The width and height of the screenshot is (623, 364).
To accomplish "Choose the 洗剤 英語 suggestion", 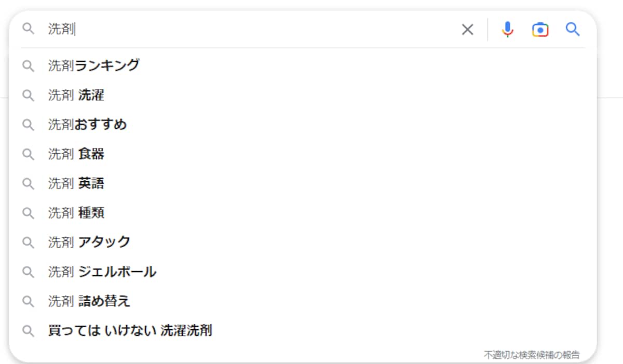I will tap(303, 184).
